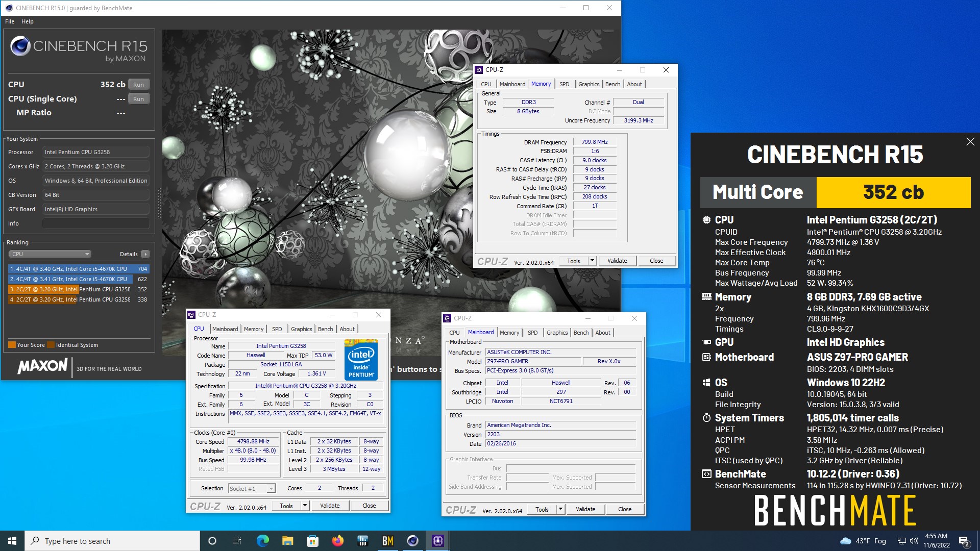Click Tools in CPU tab CPU-Z window
The height and width of the screenshot is (551, 980).
(x=286, y=506)
